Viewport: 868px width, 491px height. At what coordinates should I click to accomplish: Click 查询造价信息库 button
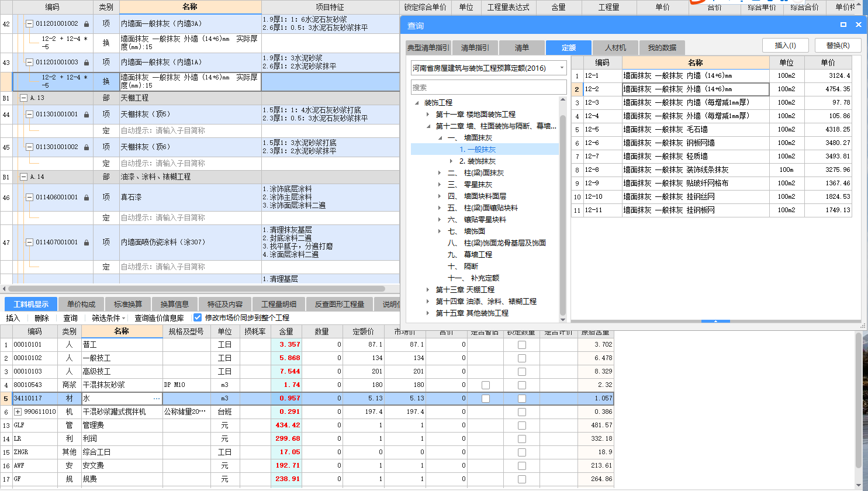160,318
